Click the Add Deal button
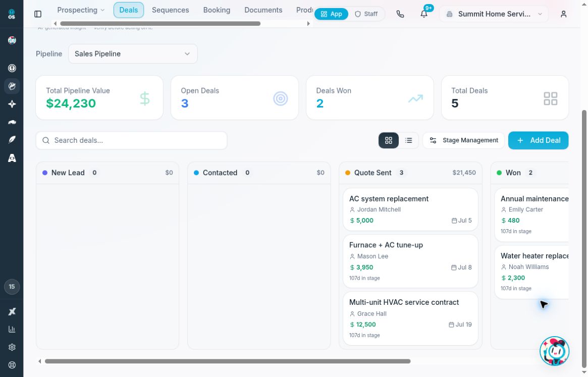 point(538,140)
